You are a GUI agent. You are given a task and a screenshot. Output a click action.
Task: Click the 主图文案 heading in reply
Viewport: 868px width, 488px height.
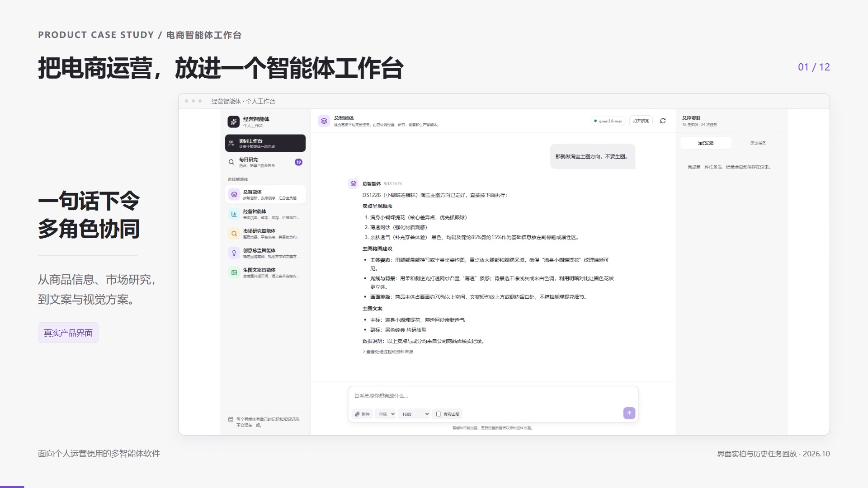pos(373,309)
